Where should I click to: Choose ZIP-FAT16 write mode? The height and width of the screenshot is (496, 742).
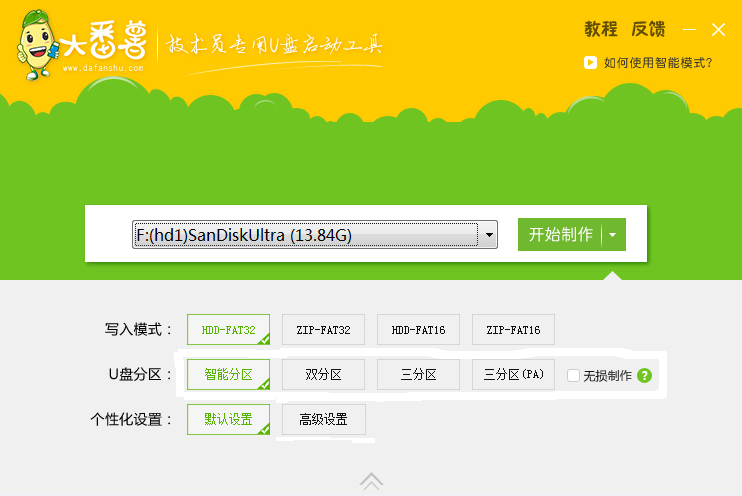click(513, 329)
